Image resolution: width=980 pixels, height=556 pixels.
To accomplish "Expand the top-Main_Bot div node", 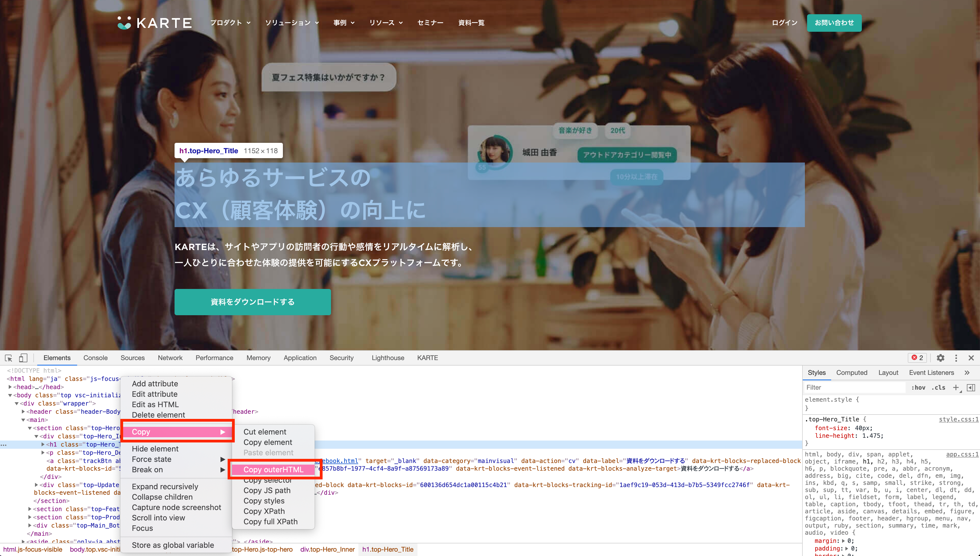I will [30, 525].
